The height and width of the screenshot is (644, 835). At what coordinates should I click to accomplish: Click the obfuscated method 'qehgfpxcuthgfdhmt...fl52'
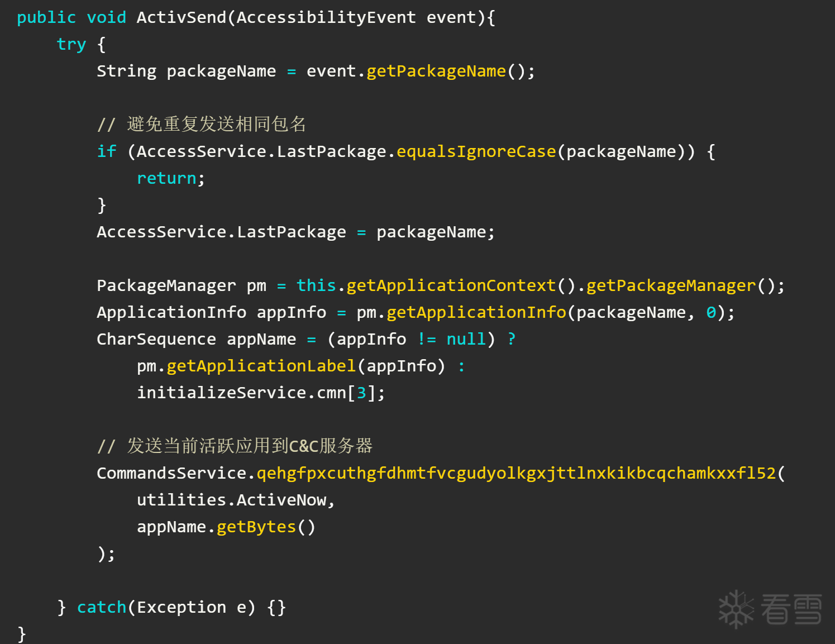click(x=516, y=473)
